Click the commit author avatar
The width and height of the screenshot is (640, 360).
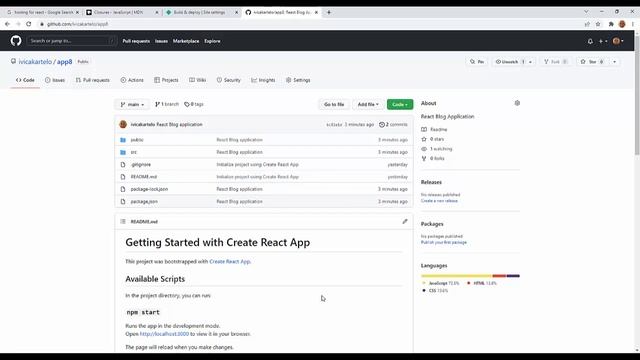pos(123,124)
